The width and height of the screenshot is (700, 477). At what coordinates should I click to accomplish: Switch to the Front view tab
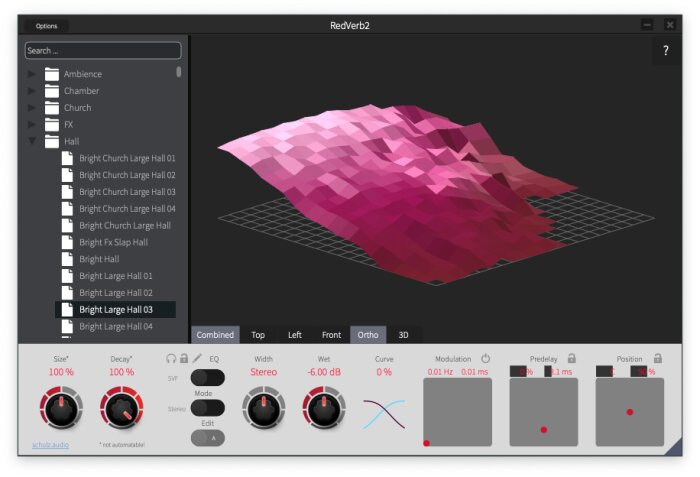331,335
